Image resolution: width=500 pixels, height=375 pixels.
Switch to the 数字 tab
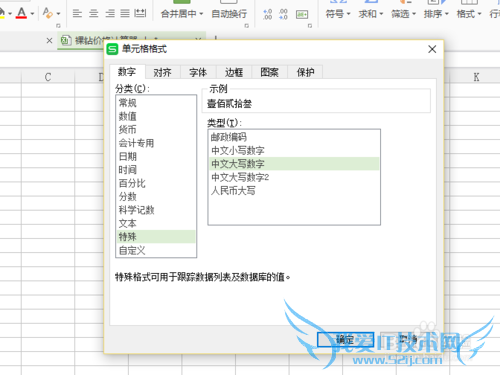127,72
